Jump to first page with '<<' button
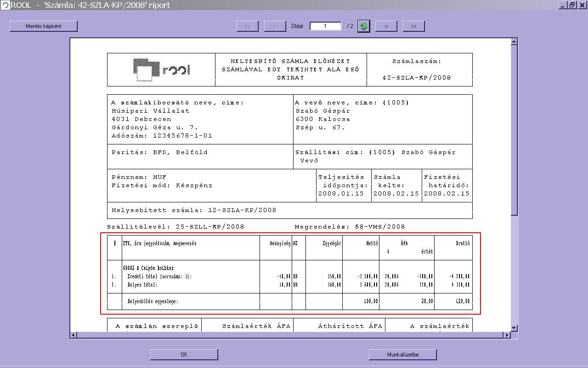Screen dimensions: 588x368 (248, 26)
